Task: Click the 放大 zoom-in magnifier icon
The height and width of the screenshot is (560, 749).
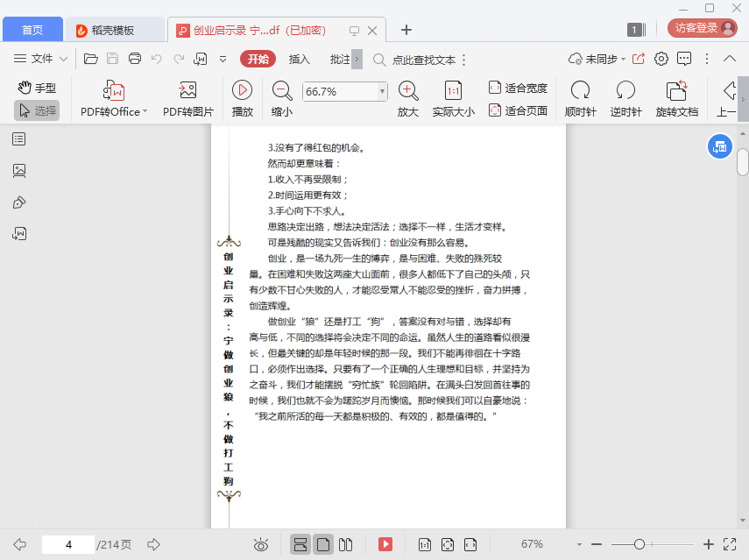Action: pos(407,90)
